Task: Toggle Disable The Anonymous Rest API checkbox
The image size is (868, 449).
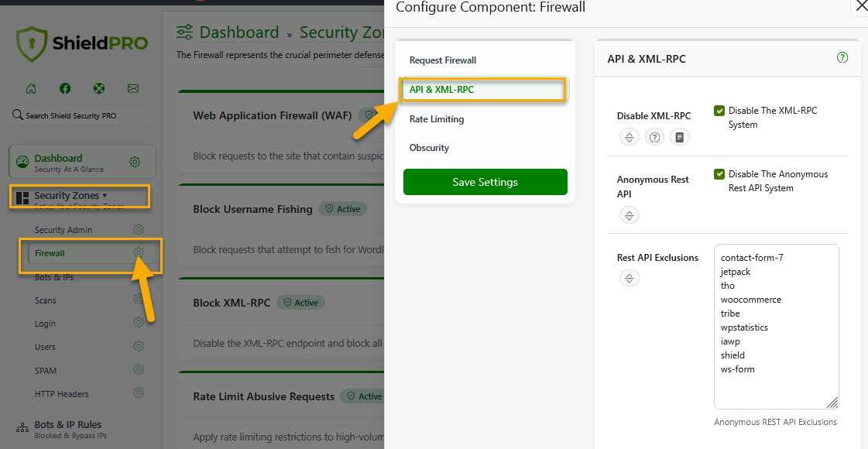Action: pos(719,174)
